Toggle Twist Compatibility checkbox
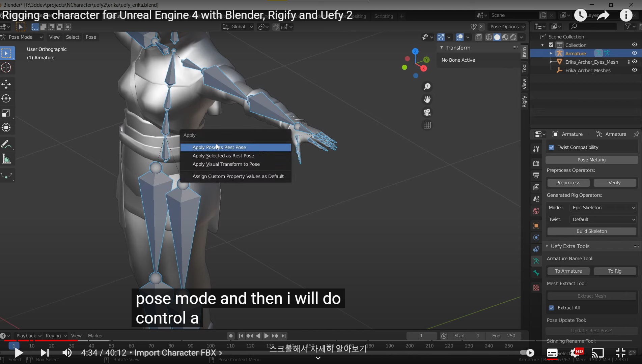The image size is (642, 364). tap(552, 147)
